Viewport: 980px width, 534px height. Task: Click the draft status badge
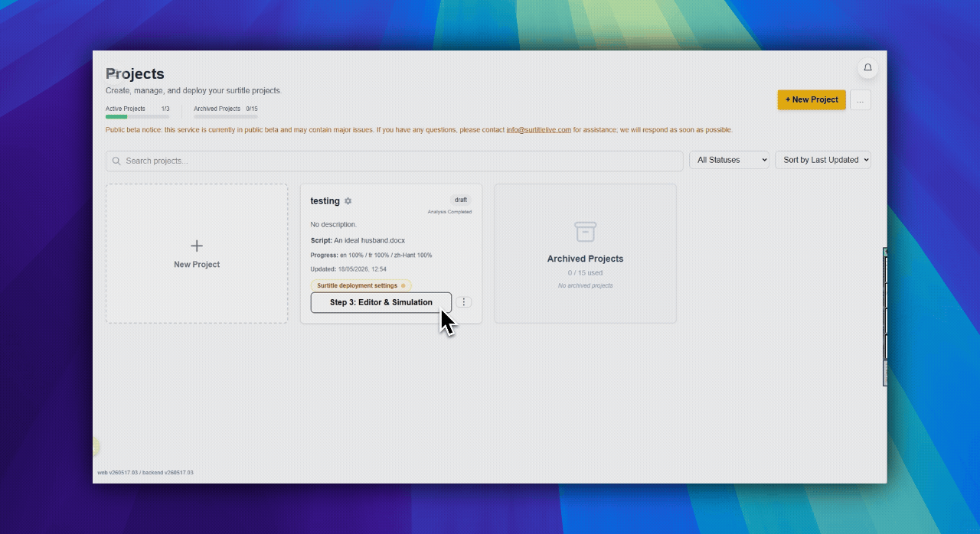point(461,200)
